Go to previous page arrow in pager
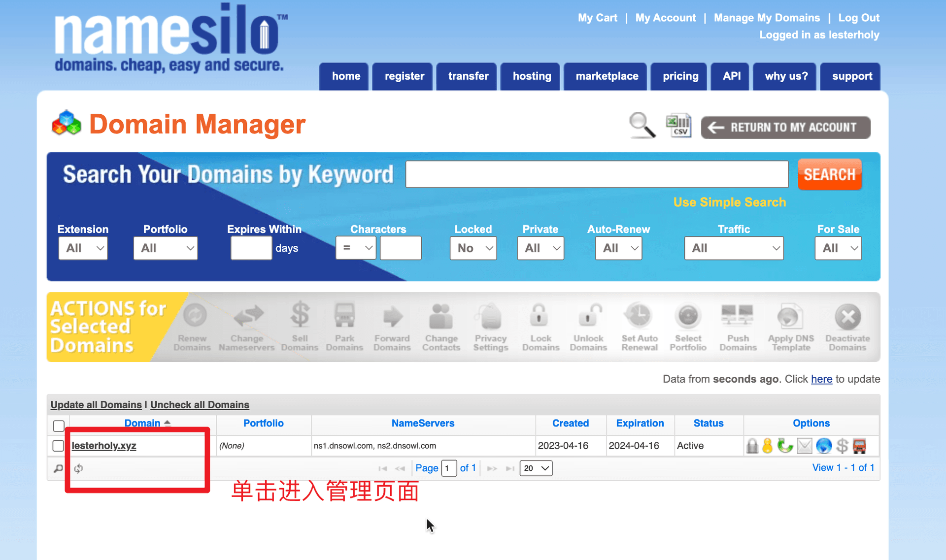The height and width of the screenshot is (560, 946). point(400,468)
